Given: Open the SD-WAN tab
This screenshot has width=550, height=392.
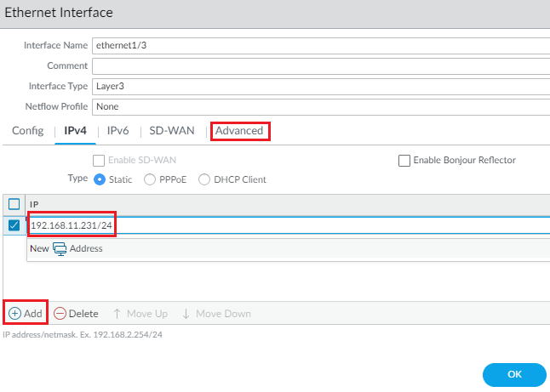Looking at the screenshot, I should coord(172,131).
